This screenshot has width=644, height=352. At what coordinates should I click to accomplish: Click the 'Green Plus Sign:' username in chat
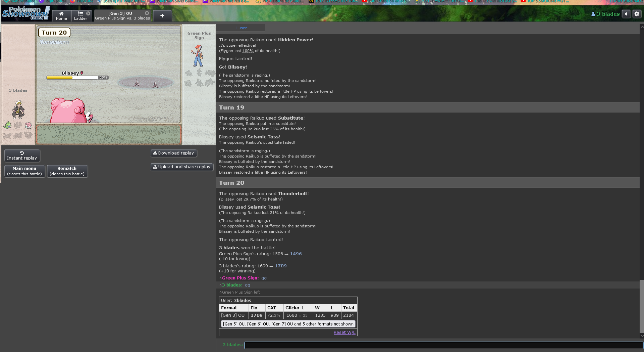(x=240, y=278)
